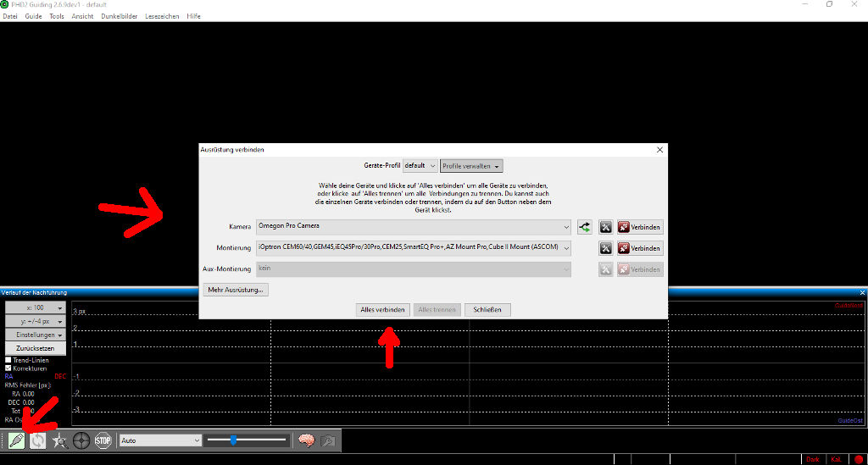
Task: Expand the Kamera device dropdown
Action: [565, 227]
